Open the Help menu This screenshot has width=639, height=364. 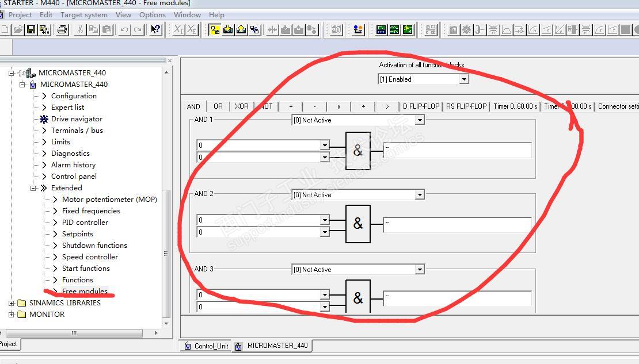pos(217,14)
